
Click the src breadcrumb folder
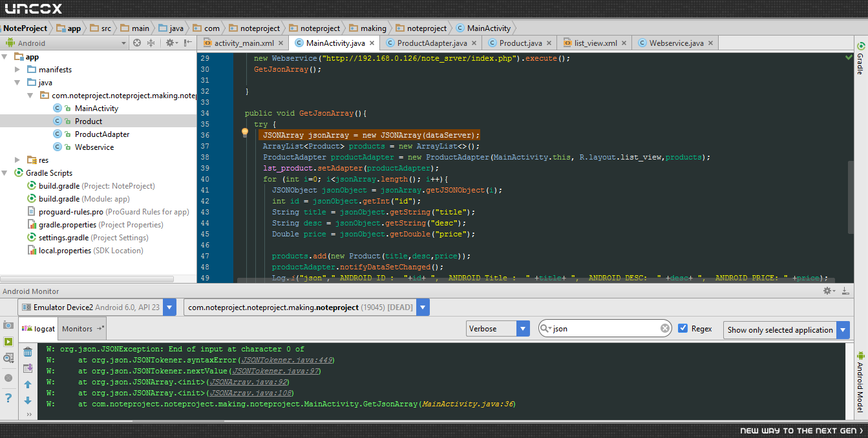pyautogui.click(x=100, y=28)
